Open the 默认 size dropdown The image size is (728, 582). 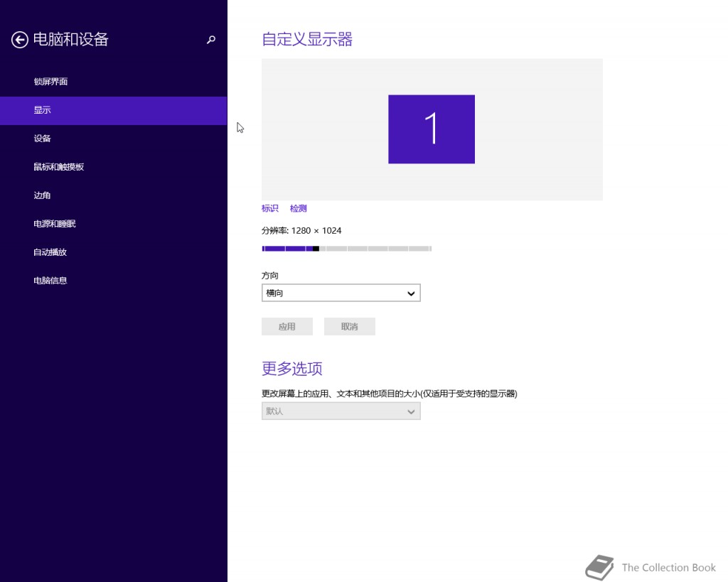pyautogui.click(x=341, y=411)
